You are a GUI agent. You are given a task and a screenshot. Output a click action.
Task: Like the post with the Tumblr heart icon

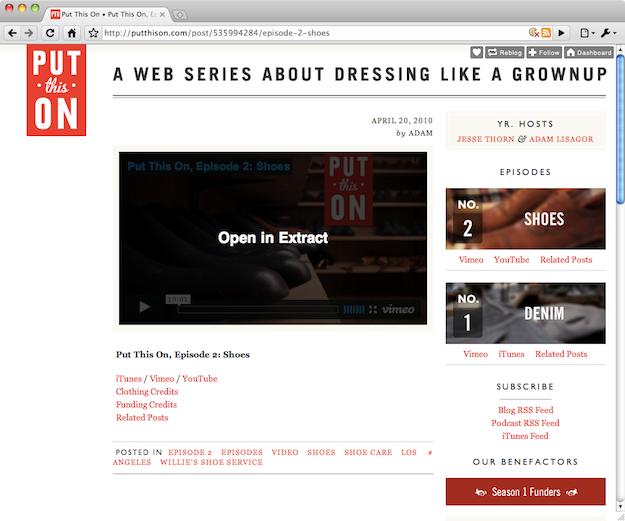tap(477, 52)
